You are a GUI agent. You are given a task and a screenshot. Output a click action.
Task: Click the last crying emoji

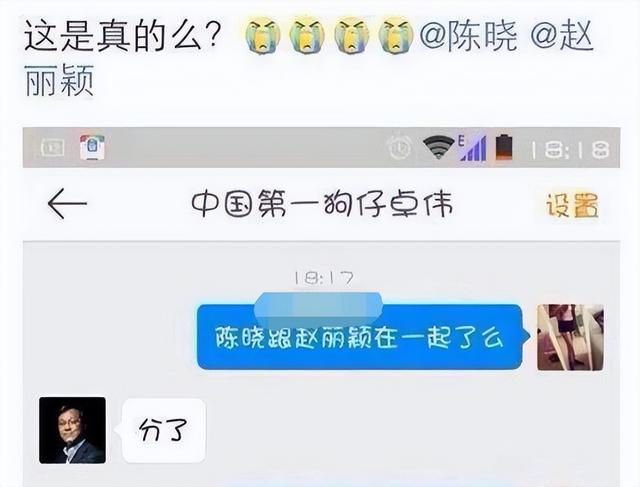click(x=396, y=36)
